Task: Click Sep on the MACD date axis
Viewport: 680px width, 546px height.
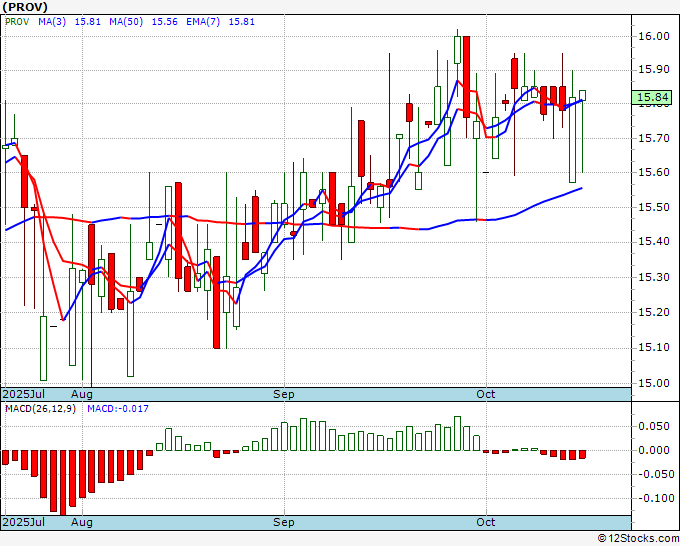Action: [284, 522]
